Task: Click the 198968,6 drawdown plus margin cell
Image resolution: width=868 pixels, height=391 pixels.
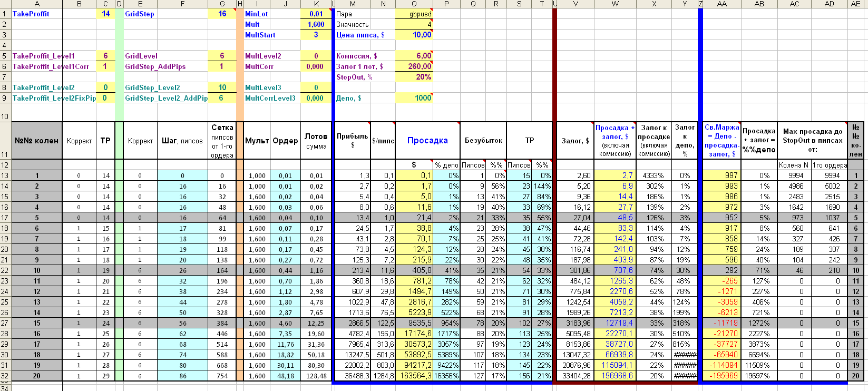Action: (x=615, y=376)
